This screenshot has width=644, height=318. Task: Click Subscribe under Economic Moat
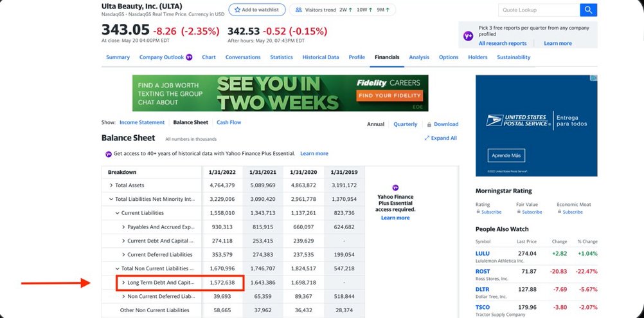tap(573, 212)
